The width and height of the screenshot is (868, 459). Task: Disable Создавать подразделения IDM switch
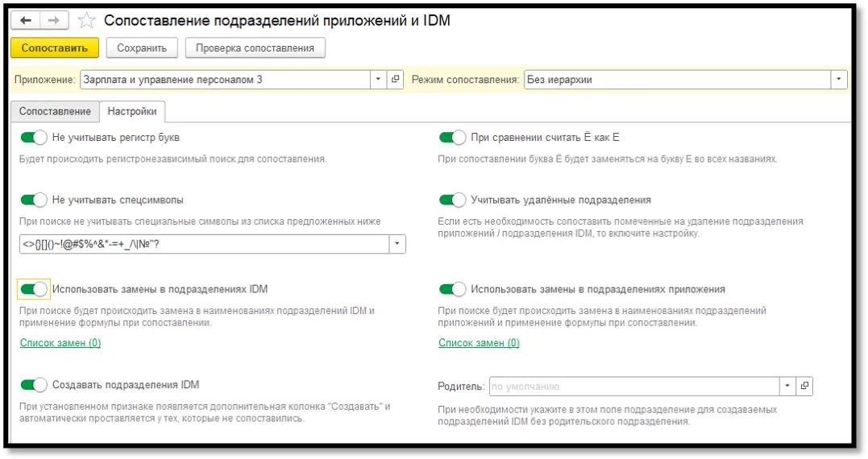34,384
